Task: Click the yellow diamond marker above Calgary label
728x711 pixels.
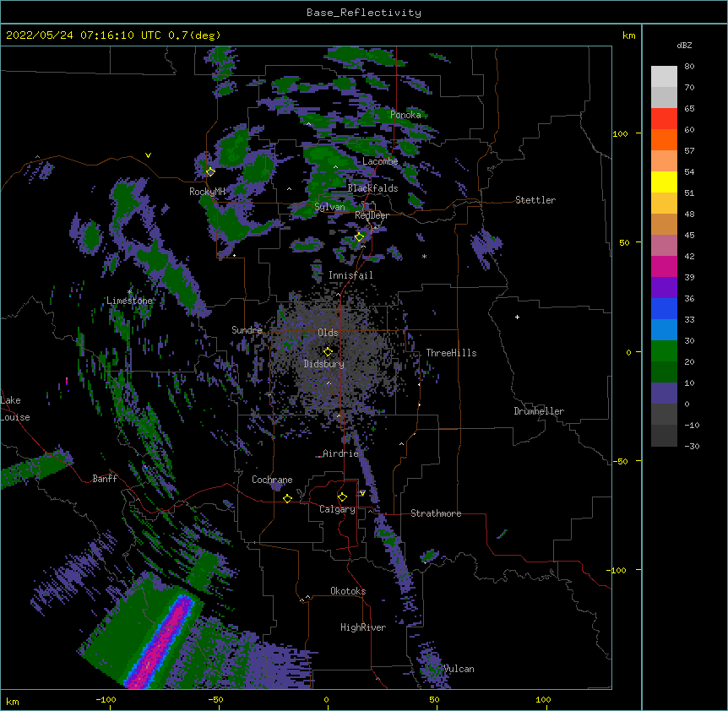Action: click(x=342, y=497)
